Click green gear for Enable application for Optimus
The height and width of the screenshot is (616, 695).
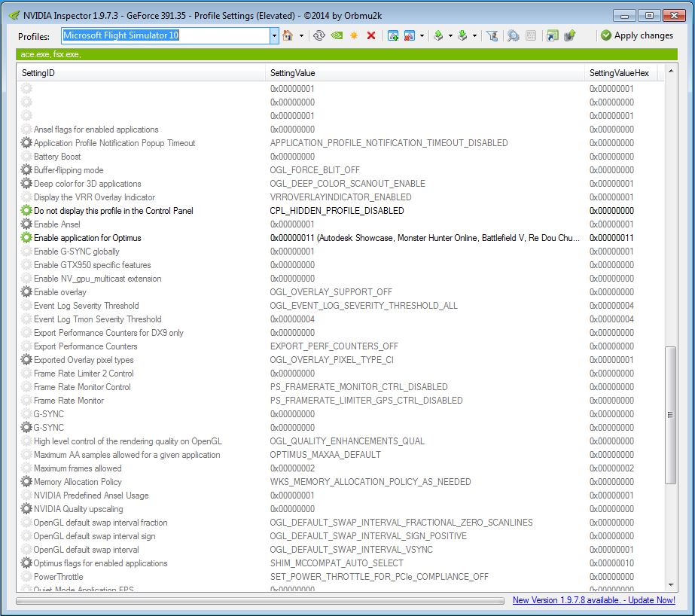26,237
